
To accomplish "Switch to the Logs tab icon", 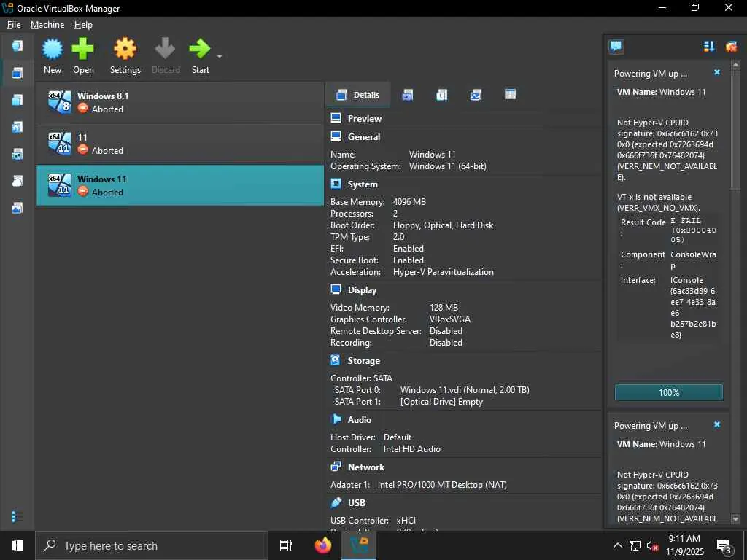I will tap(441, 95).
